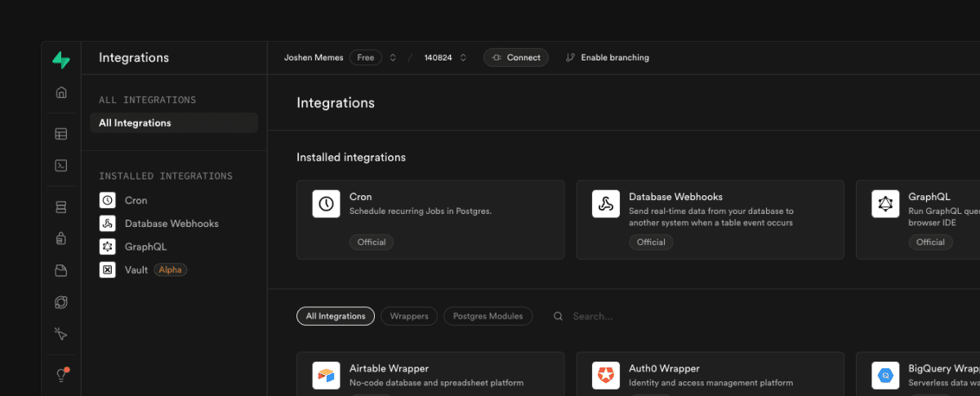
Task: Click the Airtable Wrapper logo icon
Action: [327, 376]
